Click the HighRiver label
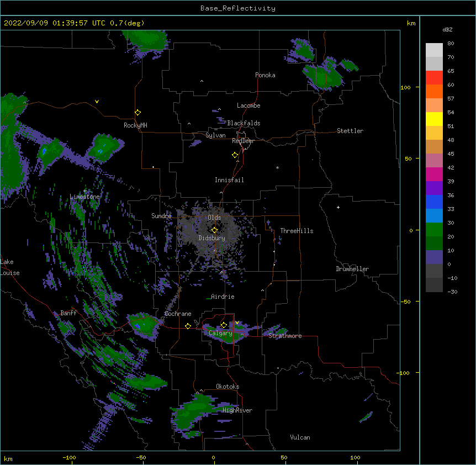The height and width of the screenshot is (465, 476). tap(237, 410)
